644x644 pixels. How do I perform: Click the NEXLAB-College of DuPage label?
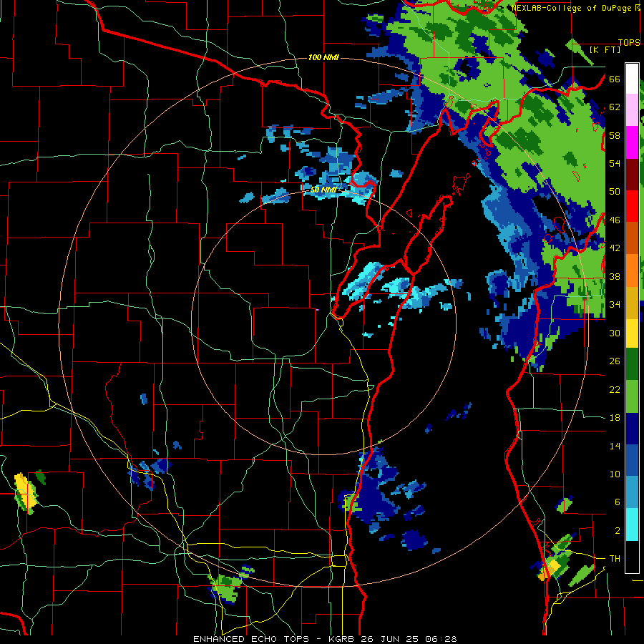pyautogui.click(x=572, y=8)
